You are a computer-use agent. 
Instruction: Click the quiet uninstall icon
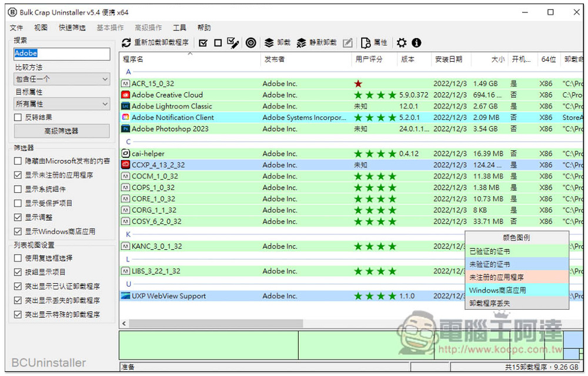(302, 43)
